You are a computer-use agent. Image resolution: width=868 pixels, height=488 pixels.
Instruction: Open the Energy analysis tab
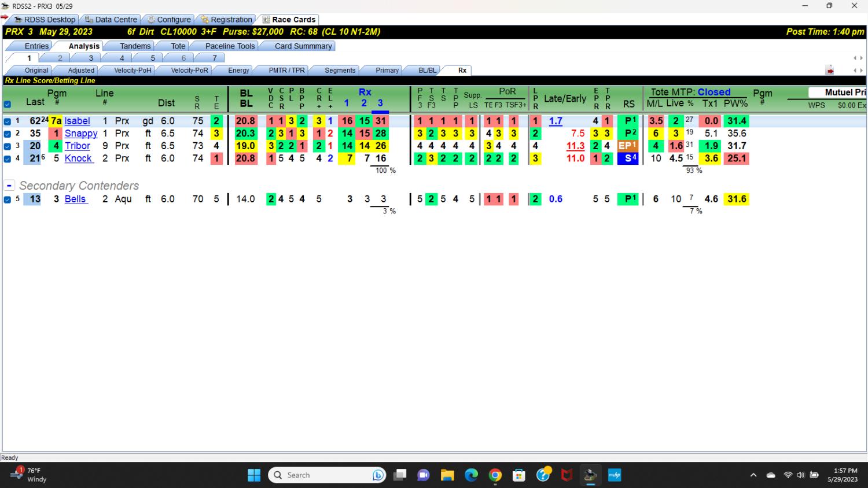(238, 71)
